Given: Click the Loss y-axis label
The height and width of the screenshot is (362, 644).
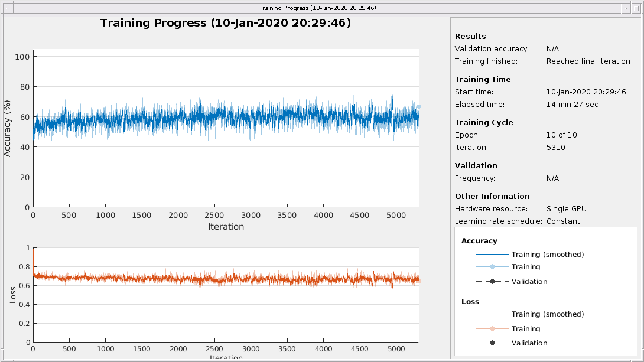Looking at the screenshot, I should [x=12, y=295].
